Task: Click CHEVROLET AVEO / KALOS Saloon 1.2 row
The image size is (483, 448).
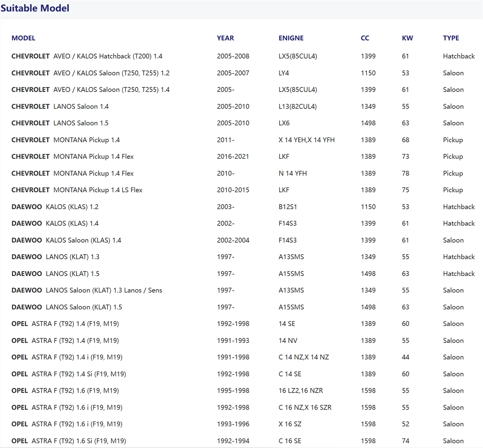Action: (x=241, y=73)
